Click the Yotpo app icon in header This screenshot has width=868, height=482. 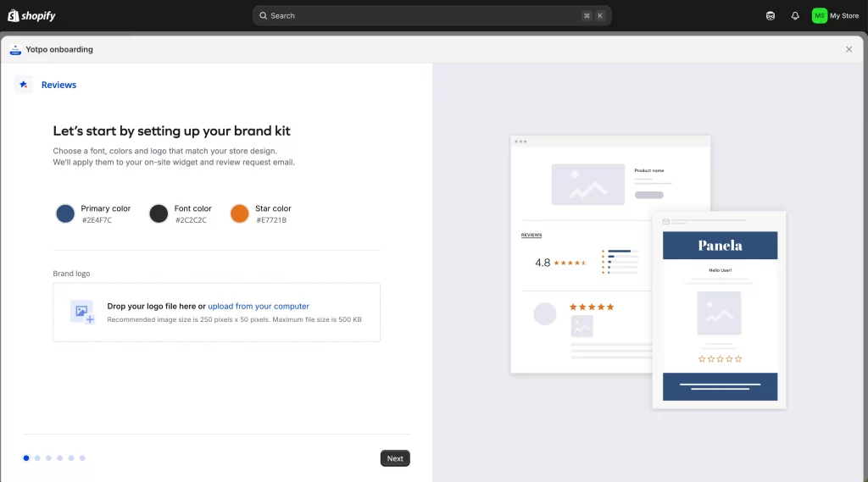15,50
